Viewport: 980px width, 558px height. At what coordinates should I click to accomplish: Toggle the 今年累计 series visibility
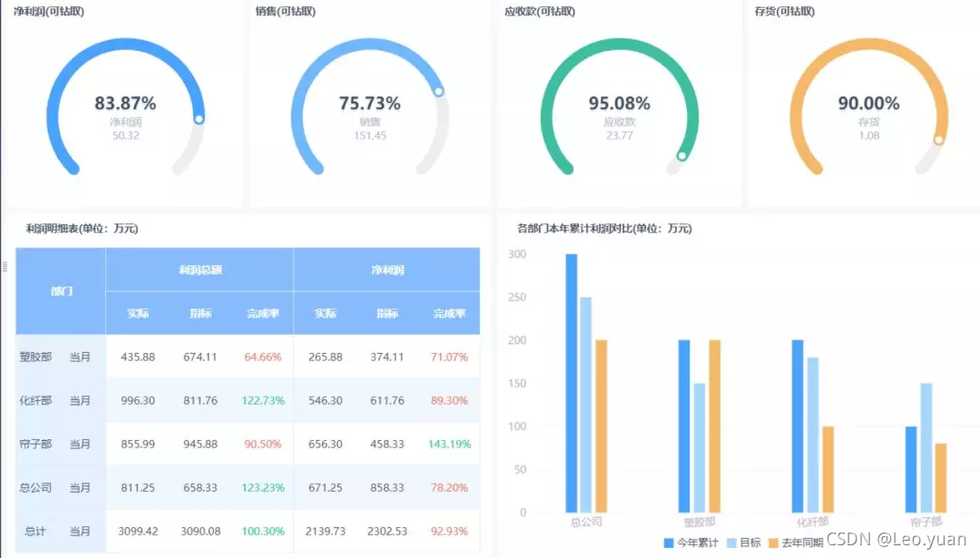[682, 542]
